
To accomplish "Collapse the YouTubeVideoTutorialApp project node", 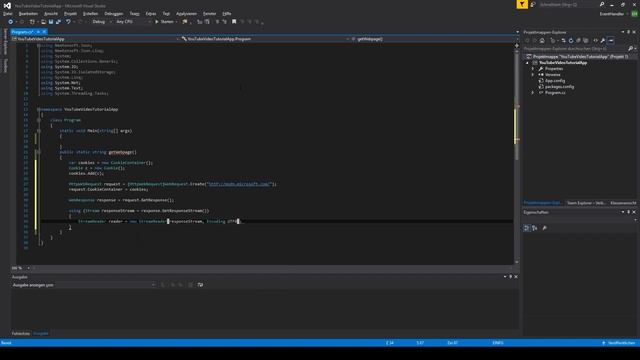I will [x=527, y=63].
